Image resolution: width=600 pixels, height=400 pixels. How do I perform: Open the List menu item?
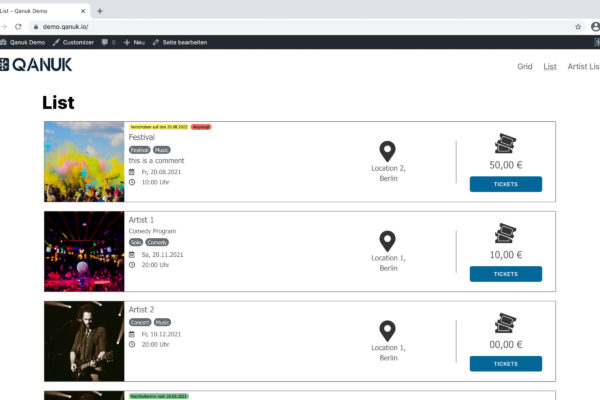click(550, 67)
